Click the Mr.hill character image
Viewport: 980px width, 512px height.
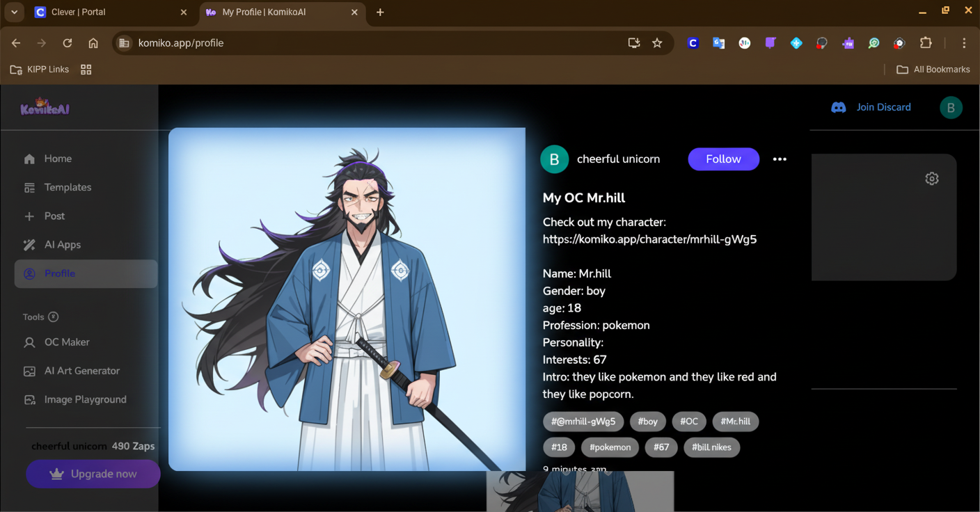pos(347,299)
